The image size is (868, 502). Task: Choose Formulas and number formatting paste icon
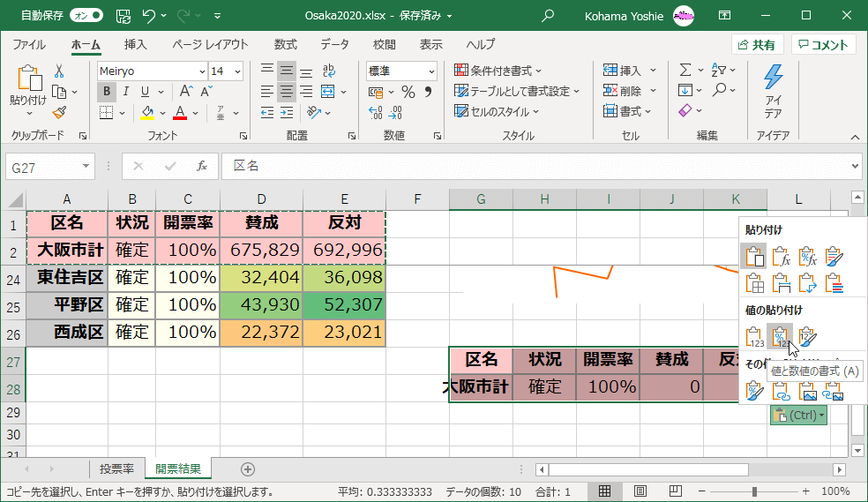tap(807, 256)
